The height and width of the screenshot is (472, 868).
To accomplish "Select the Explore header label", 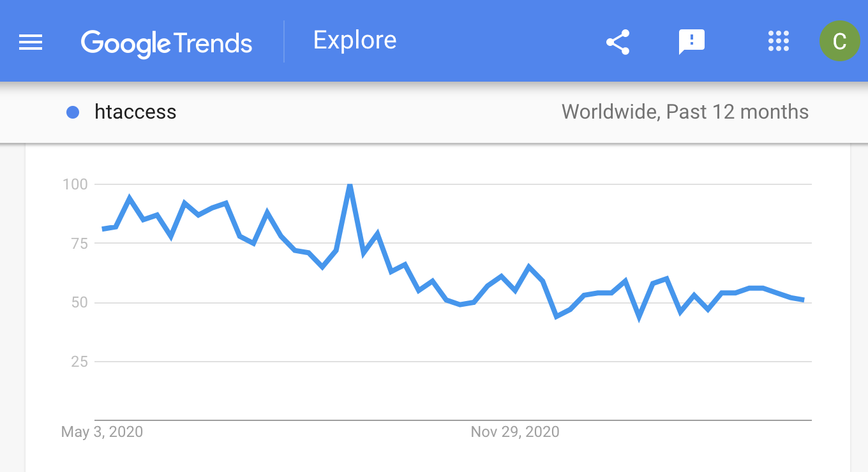I will coord(355,41).
